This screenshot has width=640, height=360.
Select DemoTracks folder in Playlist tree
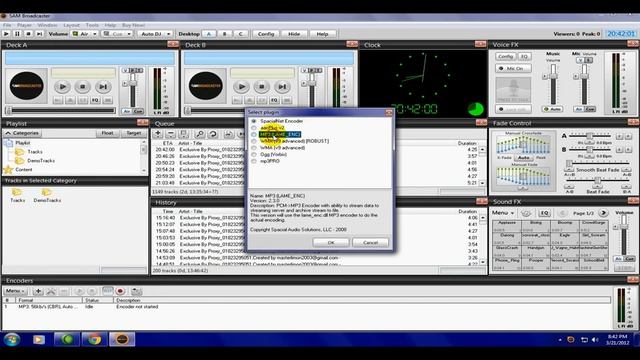(x=41, y=160)
